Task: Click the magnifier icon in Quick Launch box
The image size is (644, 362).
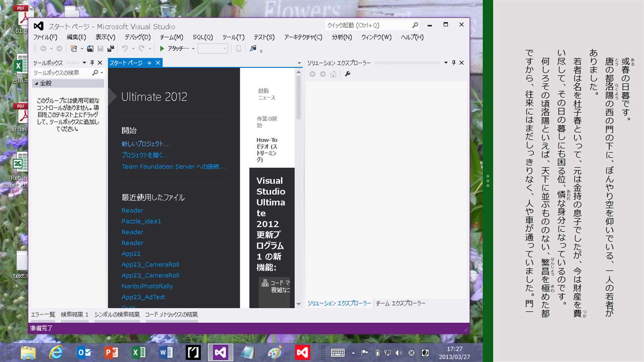Action: click(x=415, y=25)
